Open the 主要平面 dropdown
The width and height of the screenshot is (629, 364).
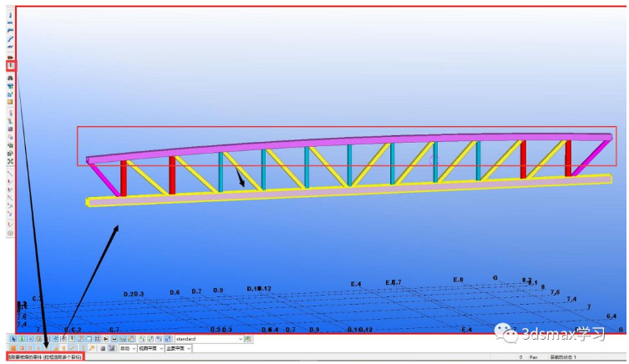pos(178,348)
